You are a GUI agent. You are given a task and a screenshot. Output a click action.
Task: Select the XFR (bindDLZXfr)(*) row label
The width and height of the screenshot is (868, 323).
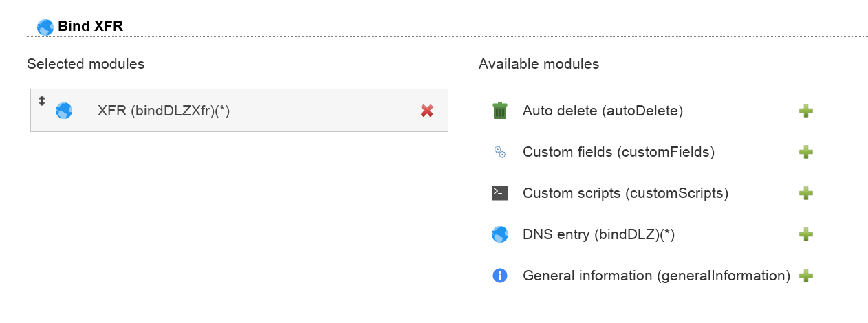[164, 111]
